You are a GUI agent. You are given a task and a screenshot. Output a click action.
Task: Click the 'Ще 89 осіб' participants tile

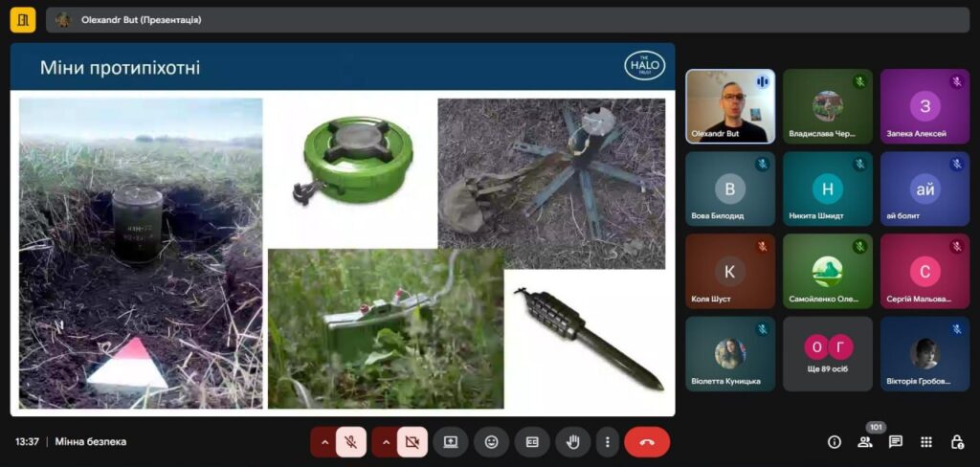pyautogui.click(x=828, y=353)
